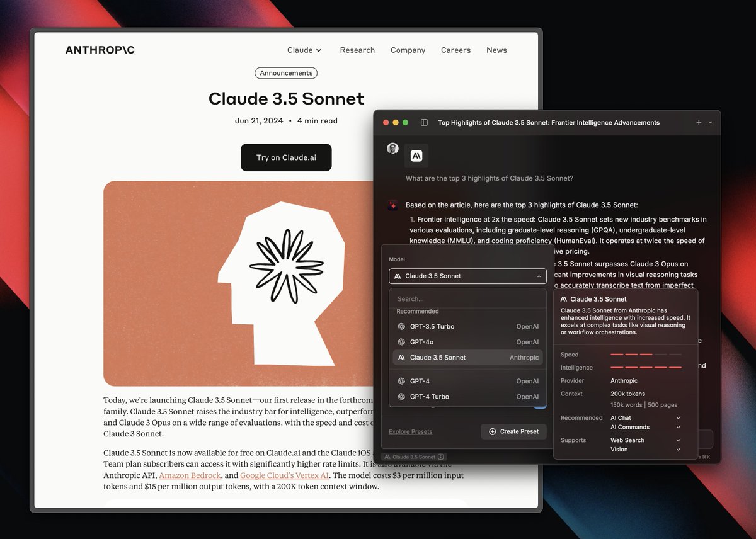Click the chat window title text

click(x=549, y=123)
